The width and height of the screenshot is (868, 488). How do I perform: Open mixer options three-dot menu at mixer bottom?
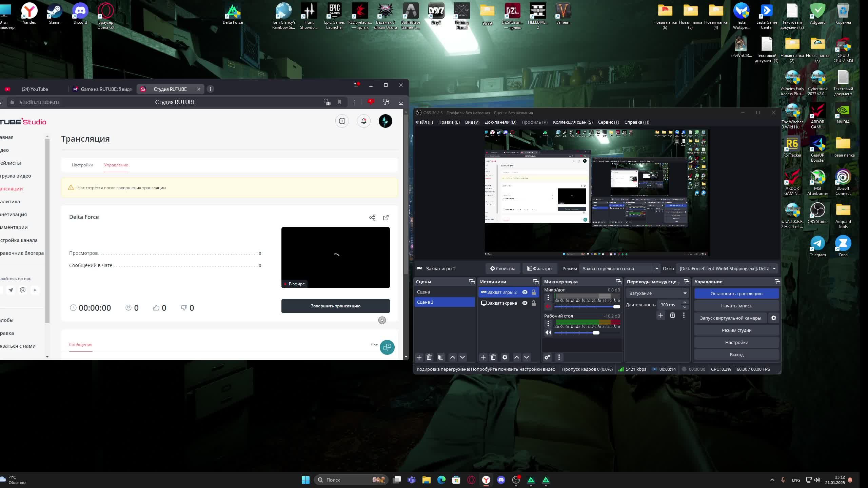pos(559,357)
